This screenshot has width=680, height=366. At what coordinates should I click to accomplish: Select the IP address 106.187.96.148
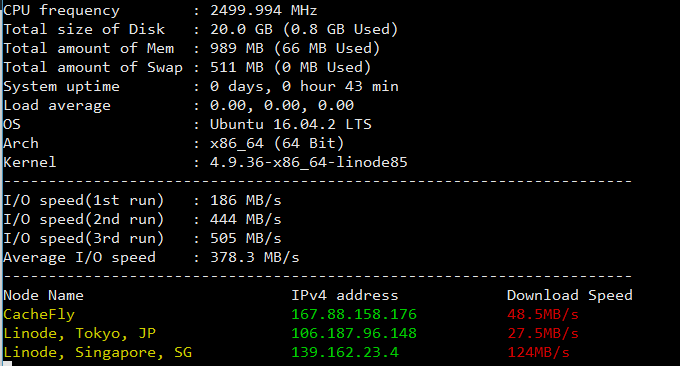click(354, 333)
